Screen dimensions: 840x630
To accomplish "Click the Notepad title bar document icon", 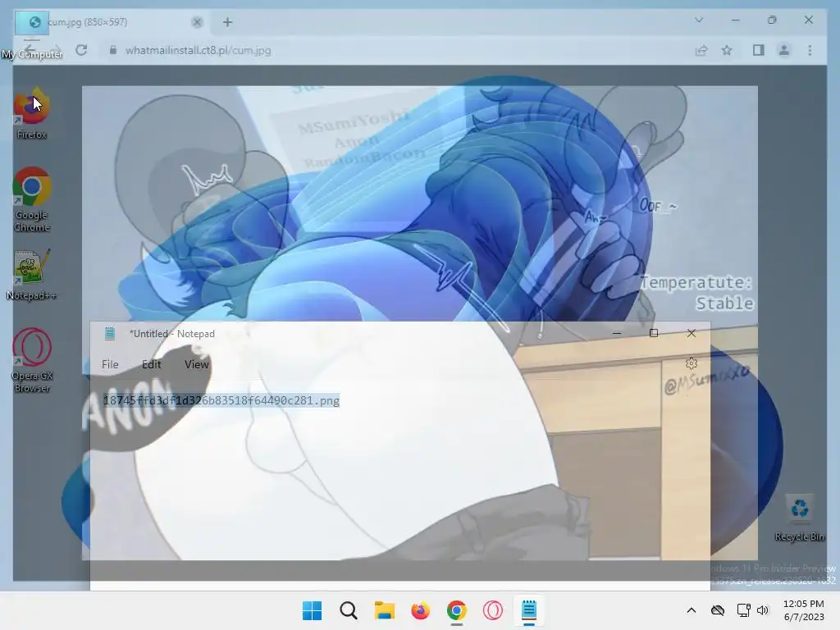I will click(110, 334).
